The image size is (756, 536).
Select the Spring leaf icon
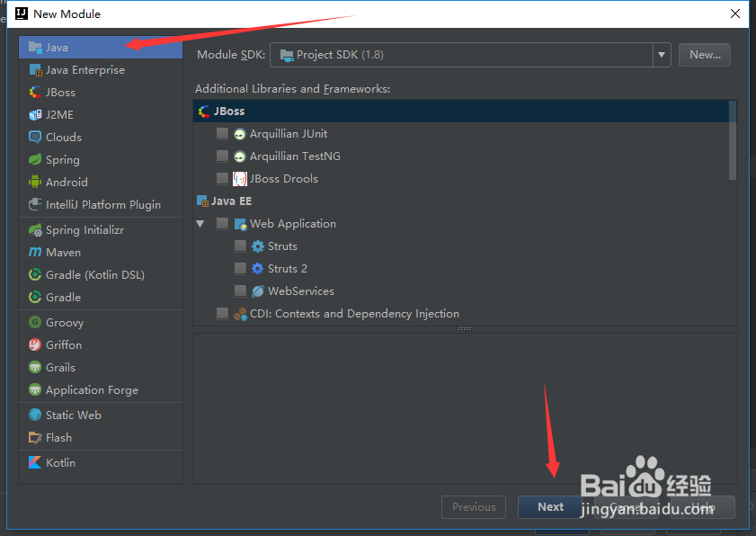point(35,160)
